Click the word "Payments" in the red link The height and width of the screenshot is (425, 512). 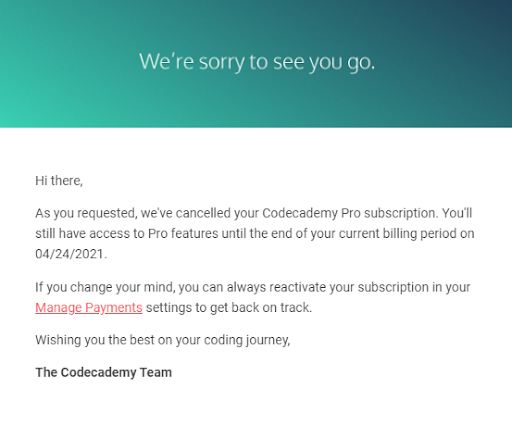point(114,307)
